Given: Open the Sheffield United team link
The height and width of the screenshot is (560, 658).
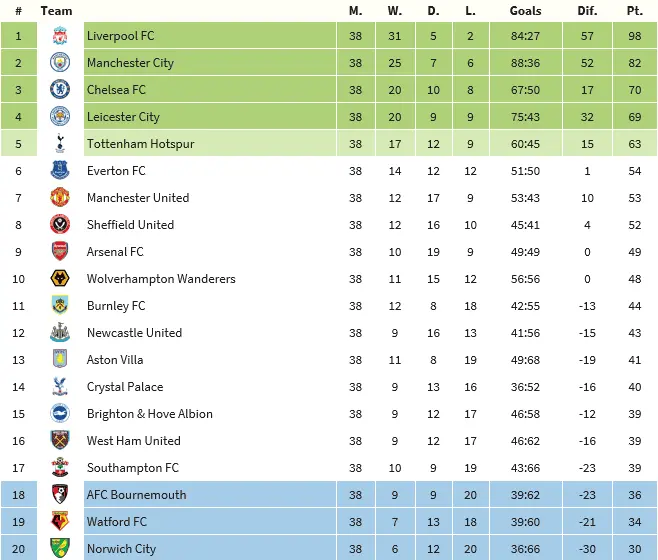Looking at the screenshot, I should pos(130,225).
